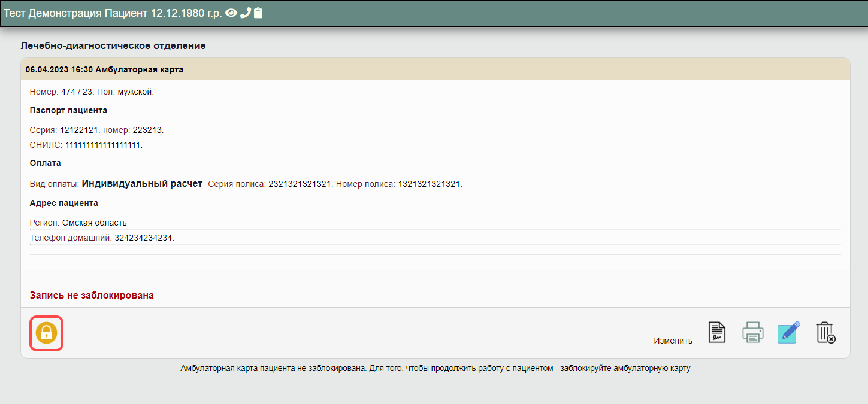The width and height of the screenshot is (868, 404).
Task: Click the "Изменить" label
Action: point(673,341)
